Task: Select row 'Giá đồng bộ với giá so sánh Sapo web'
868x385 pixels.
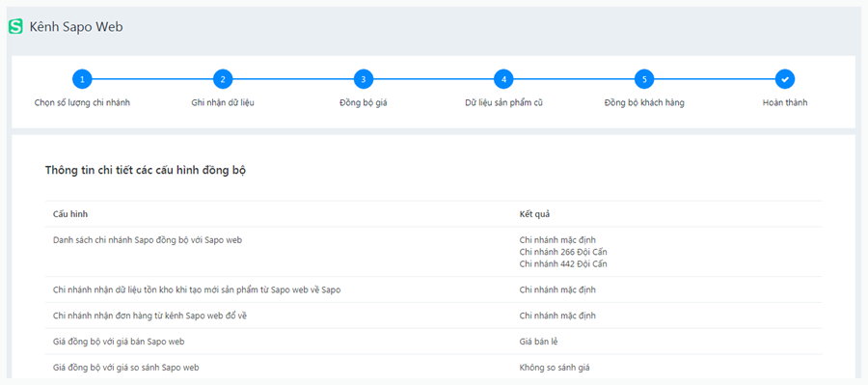Action: [433, 367]
